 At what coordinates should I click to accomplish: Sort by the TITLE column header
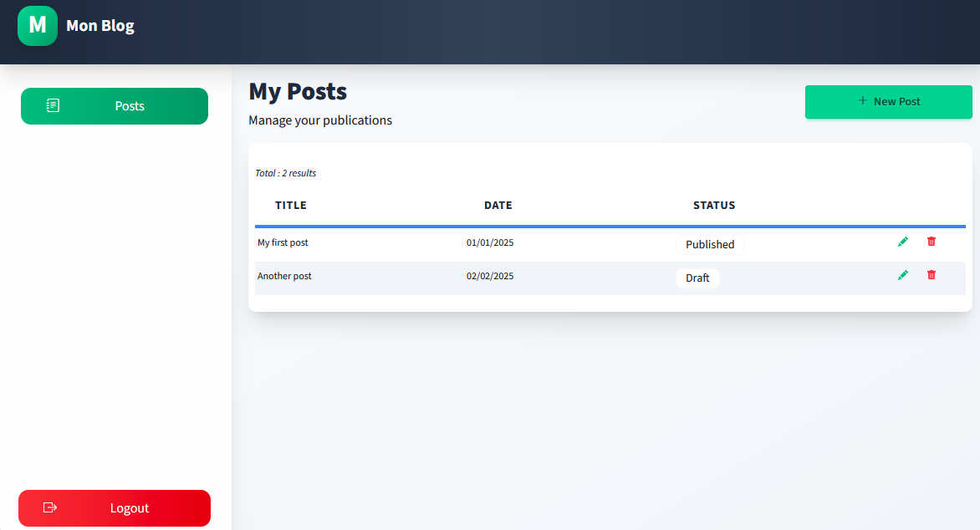(x=291, y=206)
